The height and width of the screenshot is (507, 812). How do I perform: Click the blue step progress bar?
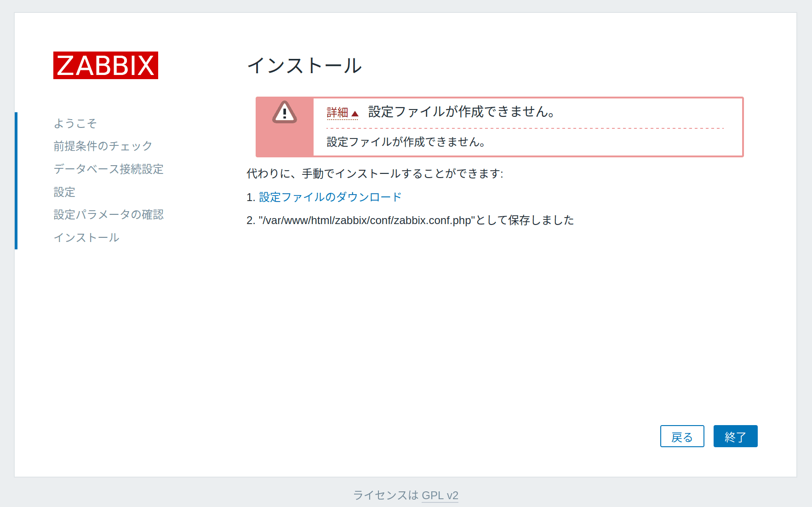[x=16, y=180]
